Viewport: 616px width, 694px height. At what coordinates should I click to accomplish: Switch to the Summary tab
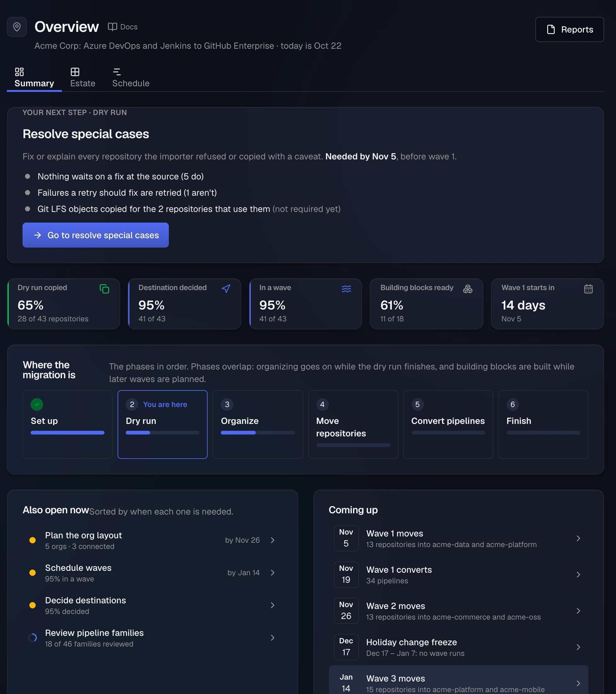tap(34, 78)
